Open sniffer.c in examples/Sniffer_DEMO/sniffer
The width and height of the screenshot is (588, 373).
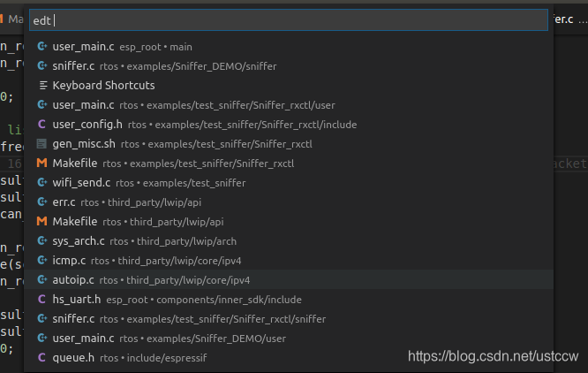(x=289, y=66)
